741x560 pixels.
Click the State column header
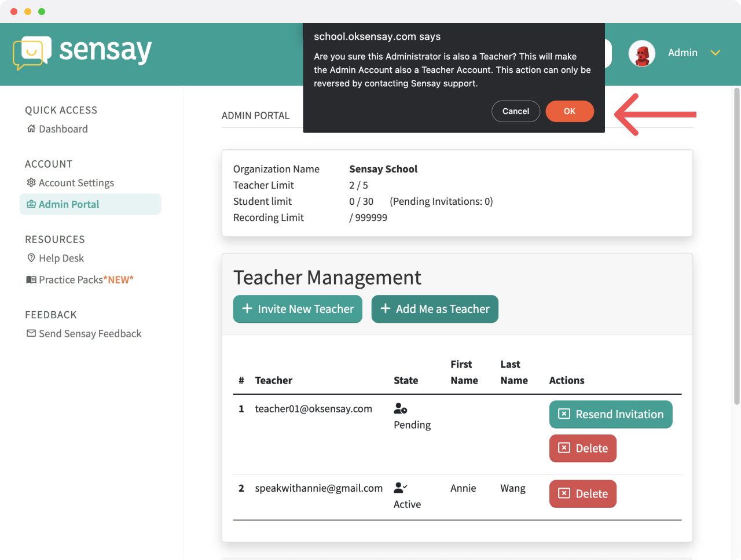406,381
